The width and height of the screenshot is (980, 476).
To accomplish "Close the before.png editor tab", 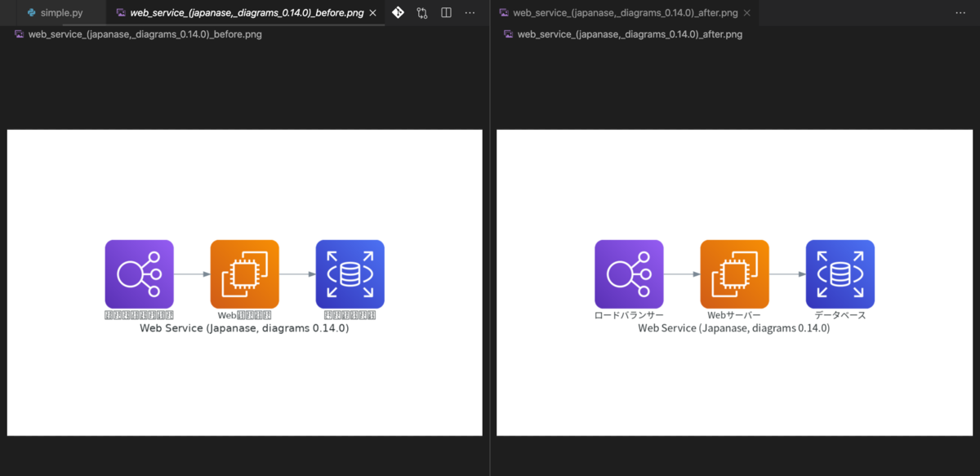I will tap(373, 12).
